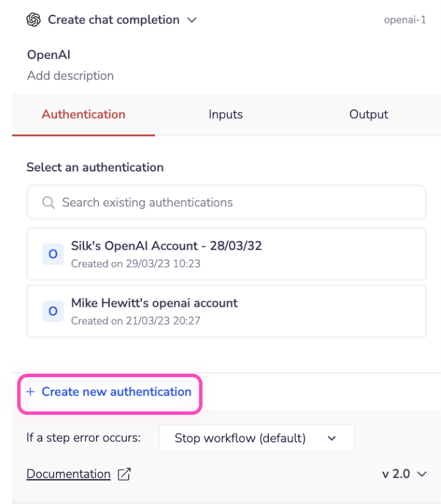Click the O avatar icon for Silk's account

pos(53,254)
